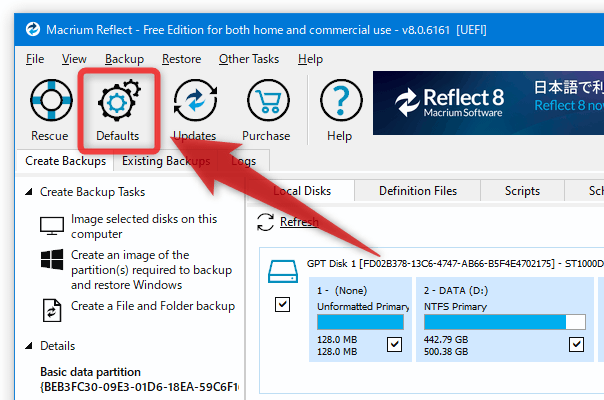Open the Purchase cart icon

[x=268, y=100]
